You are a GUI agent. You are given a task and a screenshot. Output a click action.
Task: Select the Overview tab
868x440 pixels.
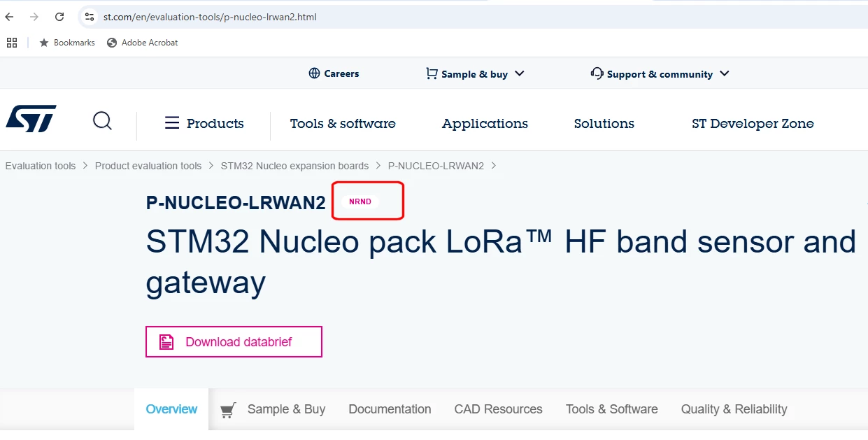point(171,409)
